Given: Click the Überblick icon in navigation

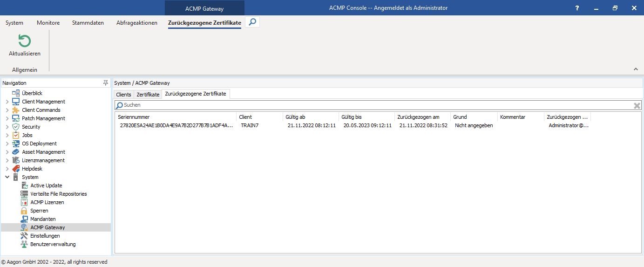Looking at the screenshot, I should 16,93.
